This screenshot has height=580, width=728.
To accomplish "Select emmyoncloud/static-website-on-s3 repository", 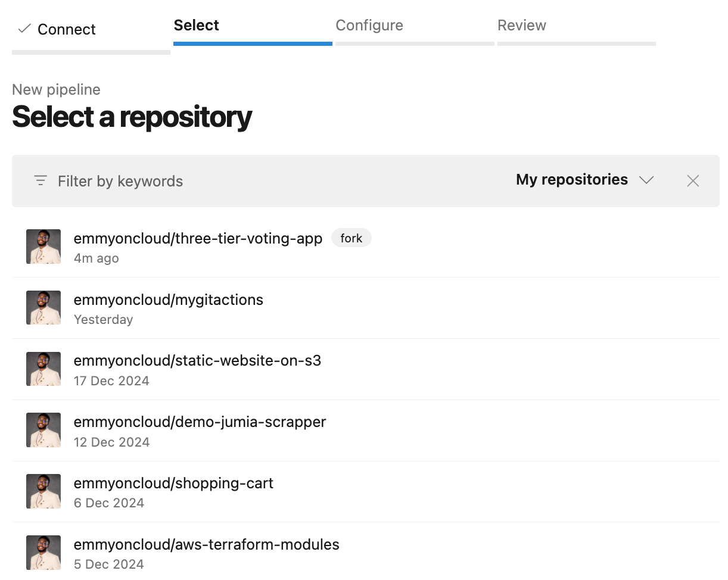I will 366,369.
